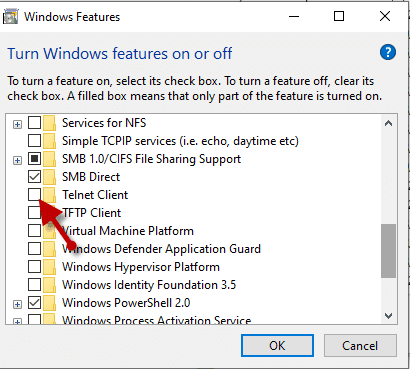
Task: Select the 'Services for NFS' label
Action: pos(104,123)
